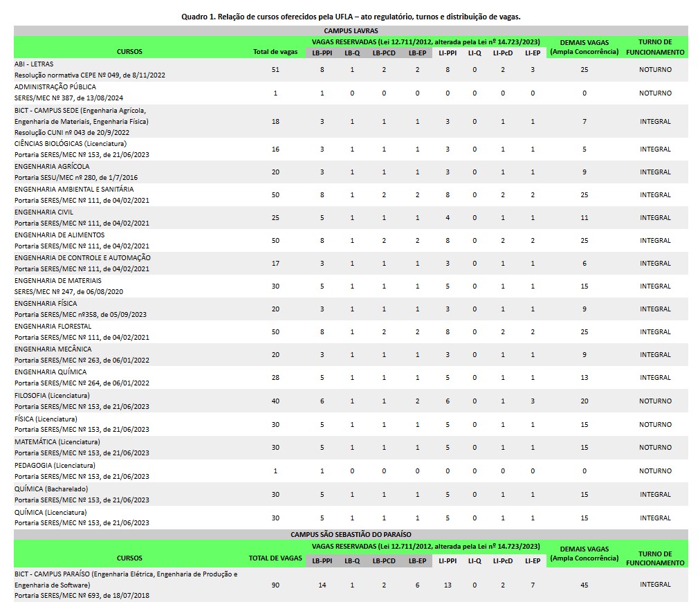This screenshot has height=611, width=700.
Task: Click 'Portaria SERES/MEC Nº 263, de 06/01/2022'
Action: click(82, 360)
